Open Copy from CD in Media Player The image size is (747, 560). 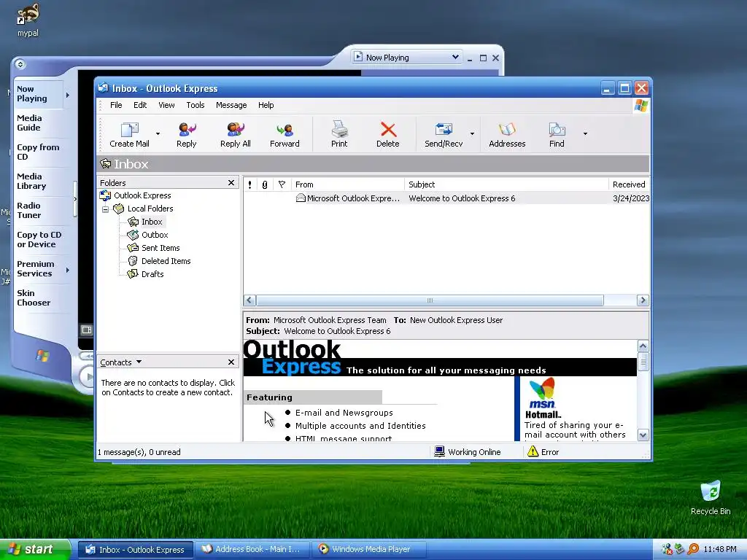[38, 152]
